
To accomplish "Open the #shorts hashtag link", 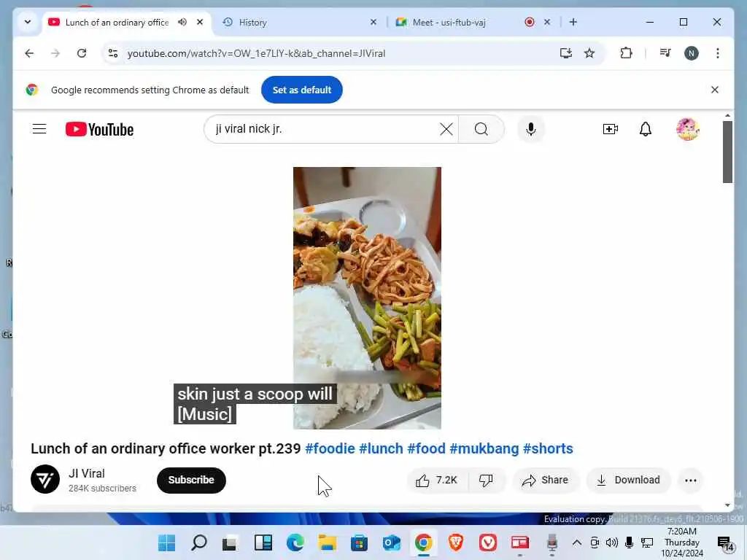I will 548,448.
